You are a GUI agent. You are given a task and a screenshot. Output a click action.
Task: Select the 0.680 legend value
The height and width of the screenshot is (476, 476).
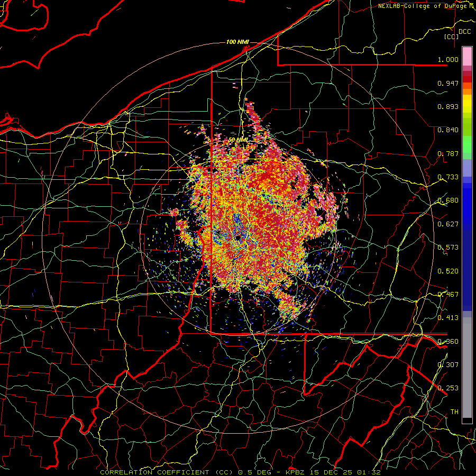tap(448, 200)
